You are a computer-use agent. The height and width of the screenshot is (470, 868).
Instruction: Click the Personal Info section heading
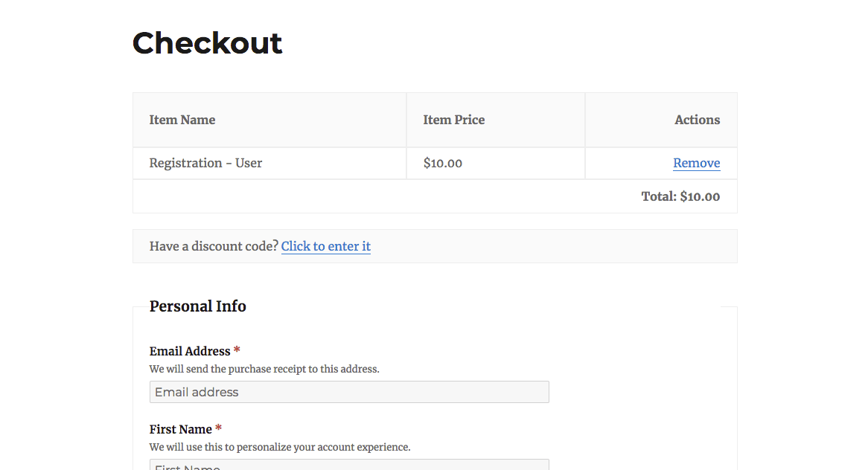coord(197,306)
